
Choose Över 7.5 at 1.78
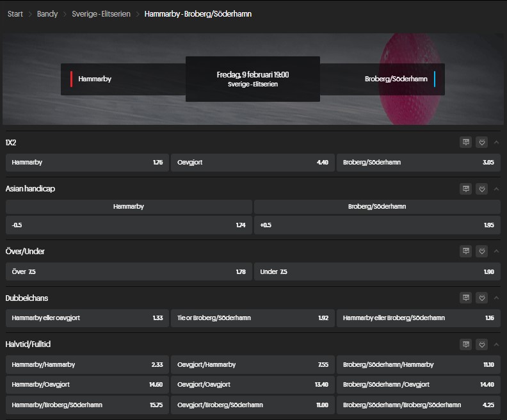pos(129,271)
